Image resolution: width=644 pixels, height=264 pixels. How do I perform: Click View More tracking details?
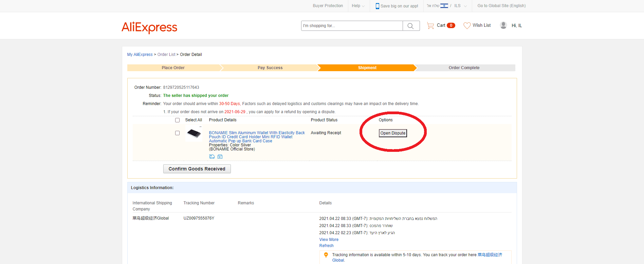[329, 240]
